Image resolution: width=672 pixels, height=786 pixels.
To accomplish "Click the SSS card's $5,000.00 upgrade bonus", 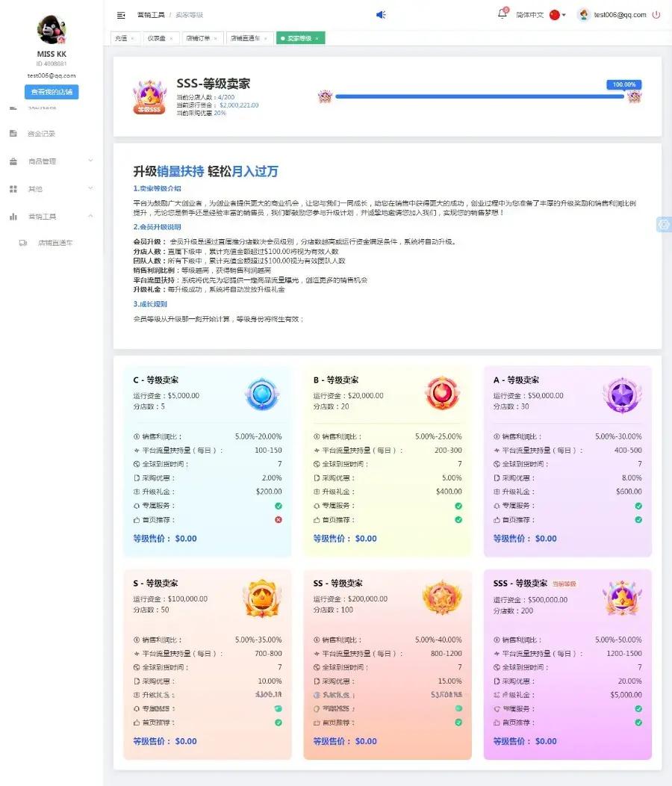I will (x=626, y=695).
